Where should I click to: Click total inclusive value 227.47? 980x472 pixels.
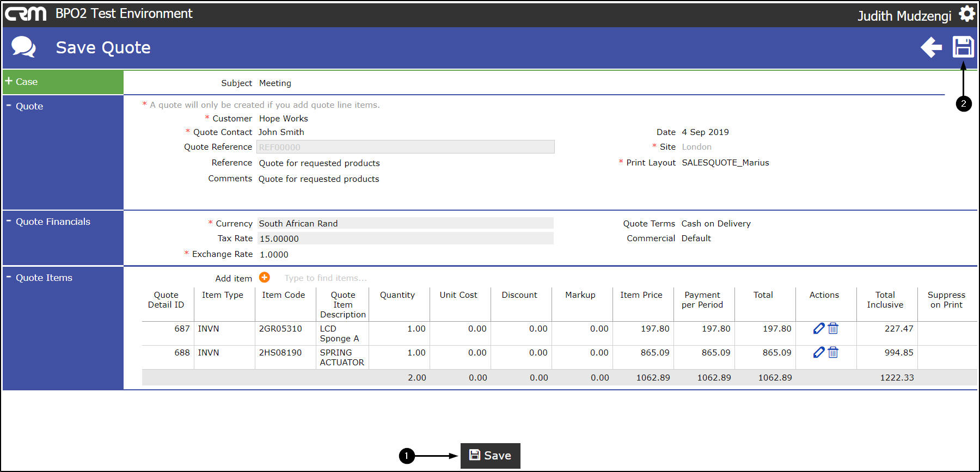tap(899, 329)
